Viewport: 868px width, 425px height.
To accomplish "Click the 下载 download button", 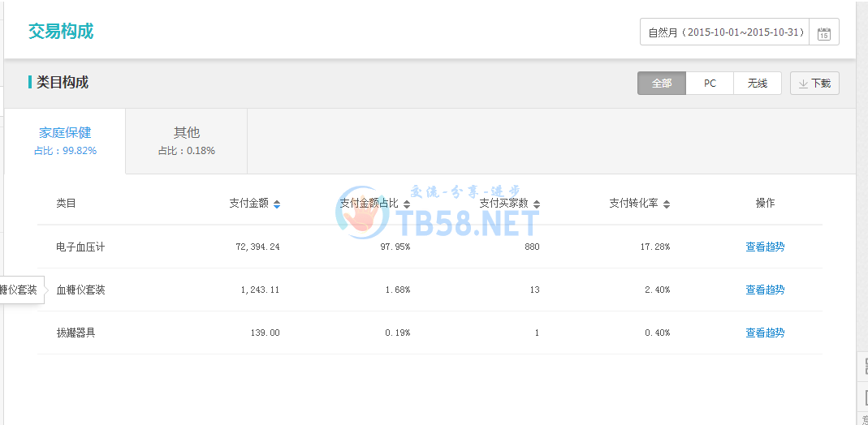I will [814, 84].
